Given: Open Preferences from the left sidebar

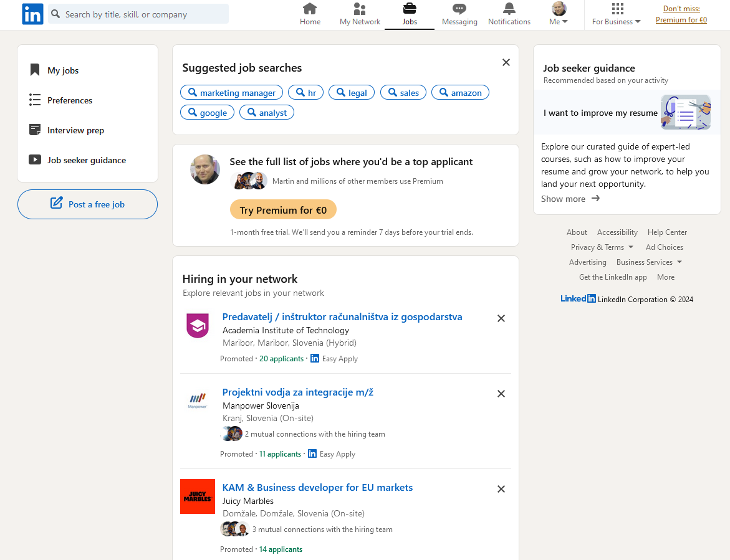Looking at the screenshot, I should click(69, 100).
